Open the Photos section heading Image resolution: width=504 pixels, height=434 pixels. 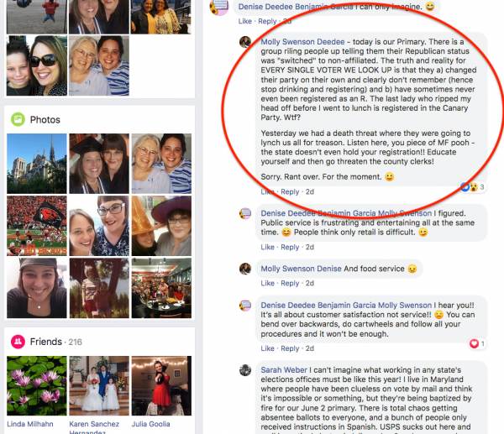(x=45, y=120)
